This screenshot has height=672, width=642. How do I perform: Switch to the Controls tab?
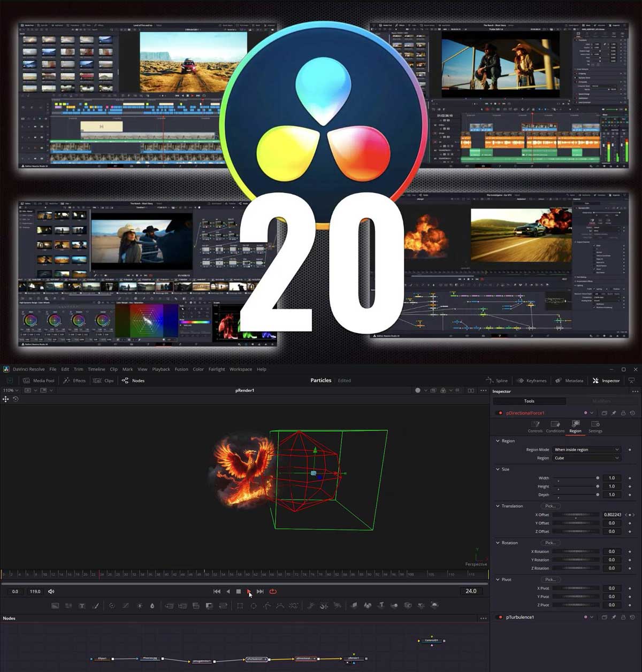[x=535, y=427]
